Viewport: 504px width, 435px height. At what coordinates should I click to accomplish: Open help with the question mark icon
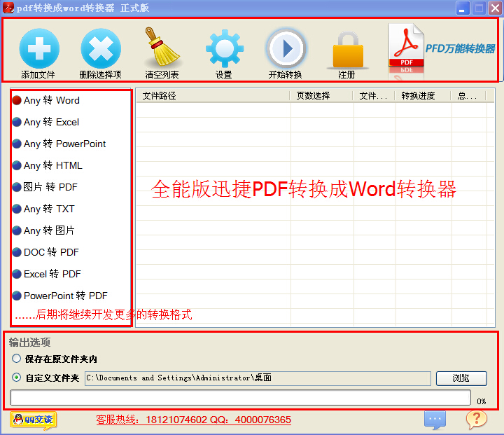click(477, 420)
